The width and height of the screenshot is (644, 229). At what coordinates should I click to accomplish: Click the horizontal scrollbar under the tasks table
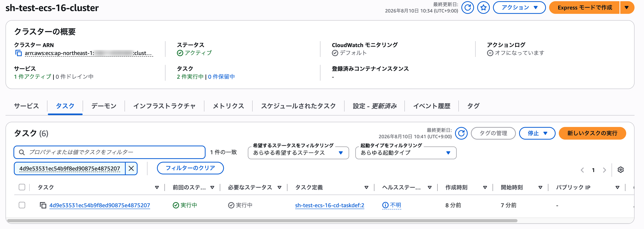click(x=262, y=221)
